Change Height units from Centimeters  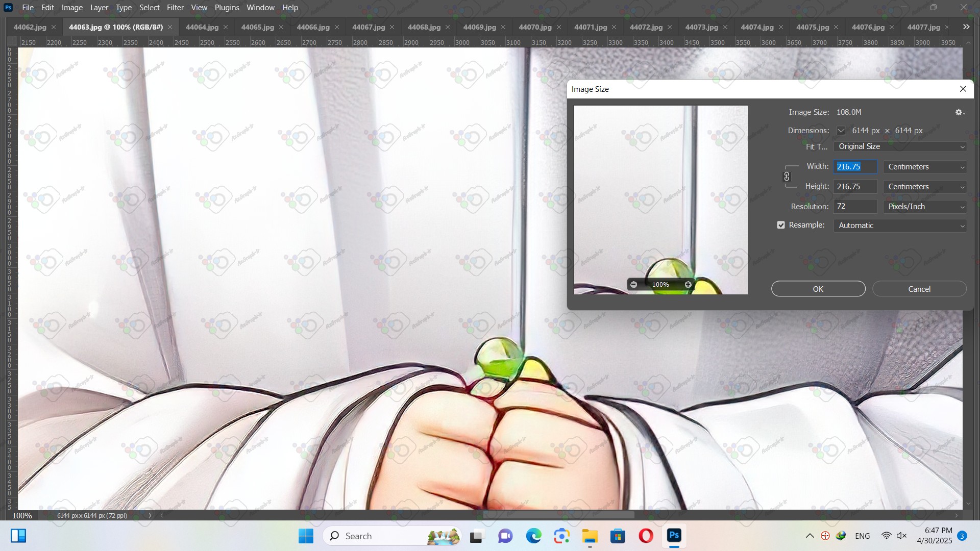click(925, 187)
